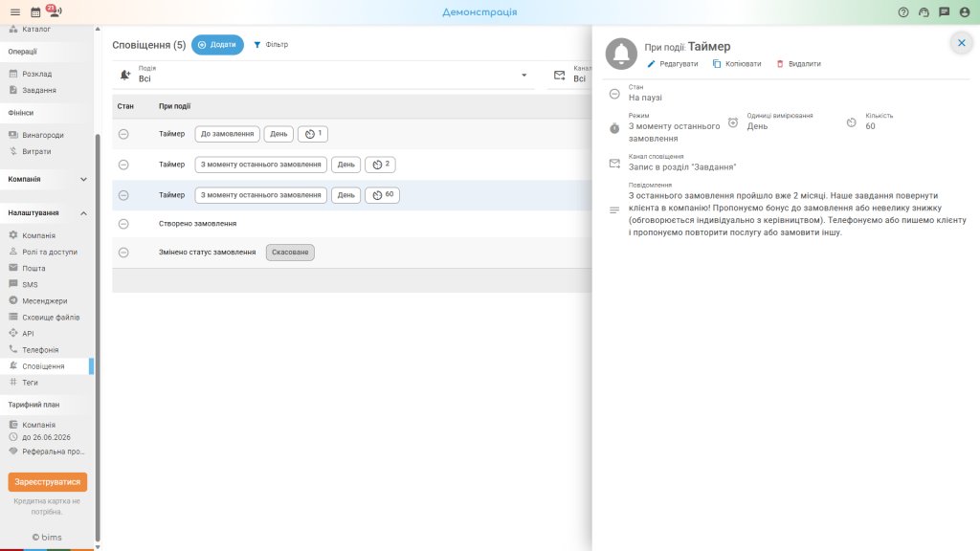Click the orange Зареєструватися button
Screen dimensions: 980x551
point(48,482)
